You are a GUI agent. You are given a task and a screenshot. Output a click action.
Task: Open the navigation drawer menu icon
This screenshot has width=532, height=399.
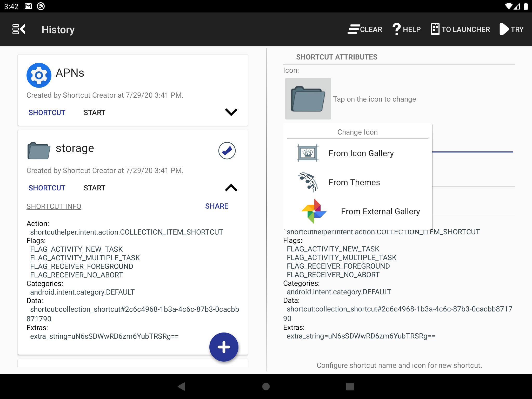[x=19, y=29]
